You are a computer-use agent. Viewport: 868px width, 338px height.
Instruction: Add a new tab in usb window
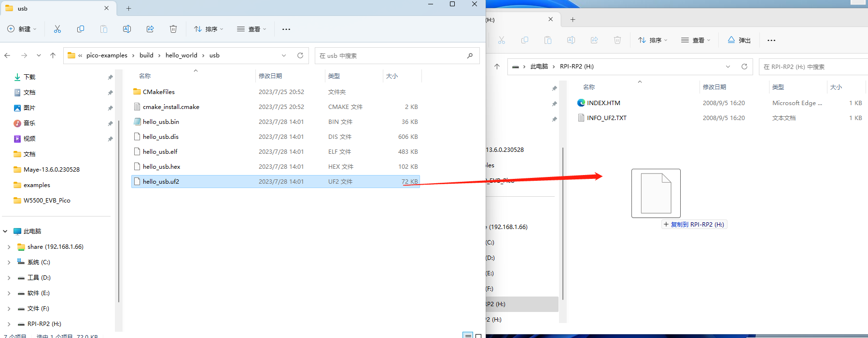click(129, 8)
